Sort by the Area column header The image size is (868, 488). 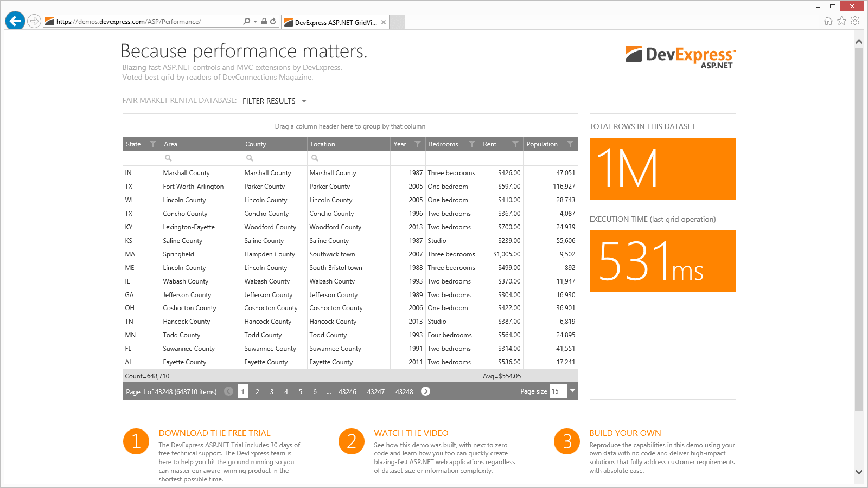click(170, 144)
